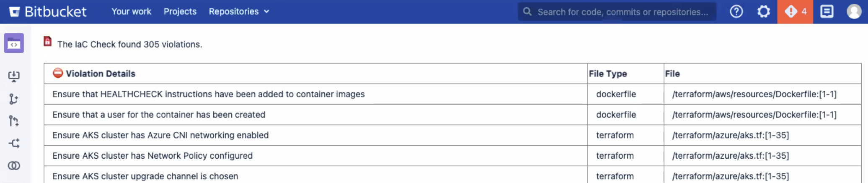Open the pull requests sidebar icon
Screen dimensions: 868x183
(x=14, y=121)
